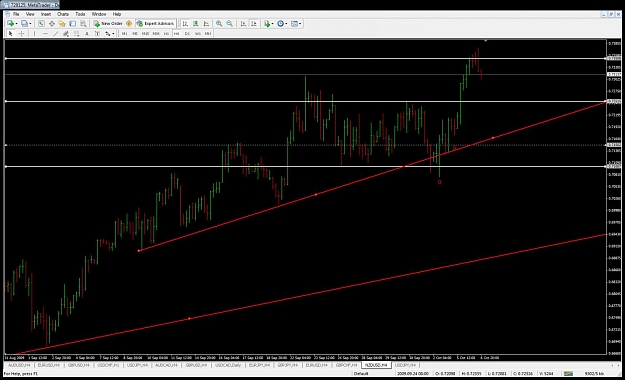Open the File menu
This screenshot has height=380, width=625.
coord(16,14)
